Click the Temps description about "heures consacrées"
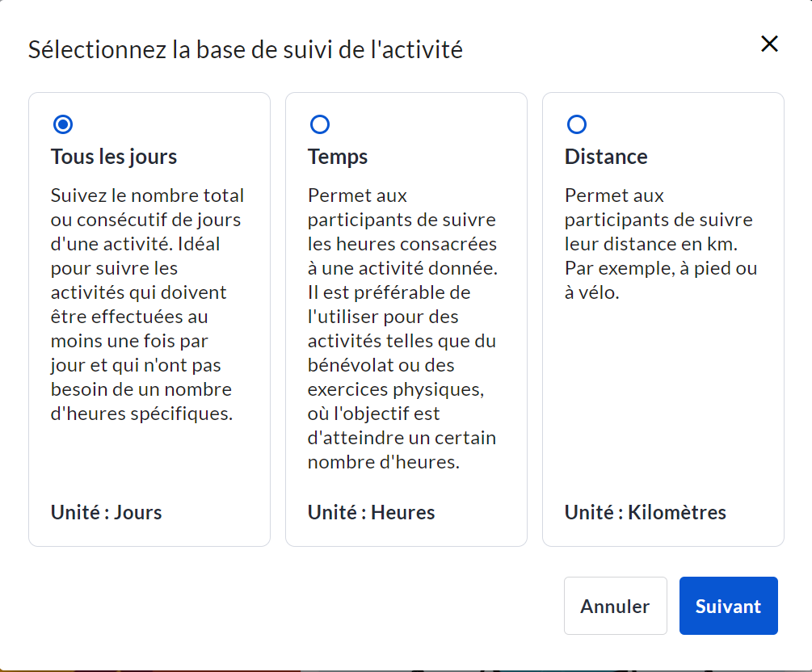The width and height of the screenshot is (812, 672). tap(402, 329)
